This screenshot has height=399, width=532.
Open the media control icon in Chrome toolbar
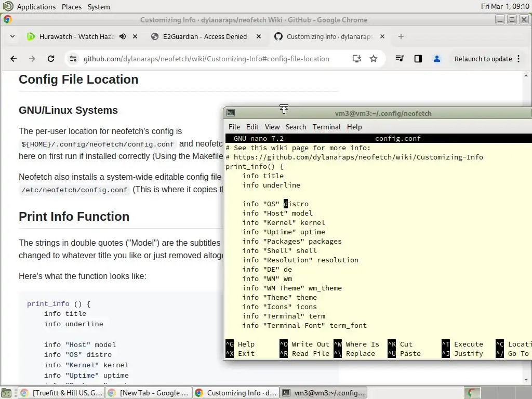pos(400,59)
